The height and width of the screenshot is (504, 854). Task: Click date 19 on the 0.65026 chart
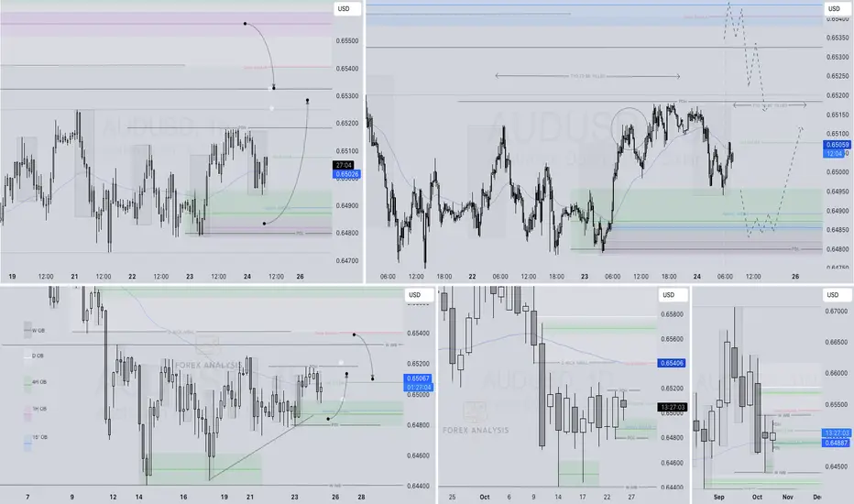pos(12,277)
